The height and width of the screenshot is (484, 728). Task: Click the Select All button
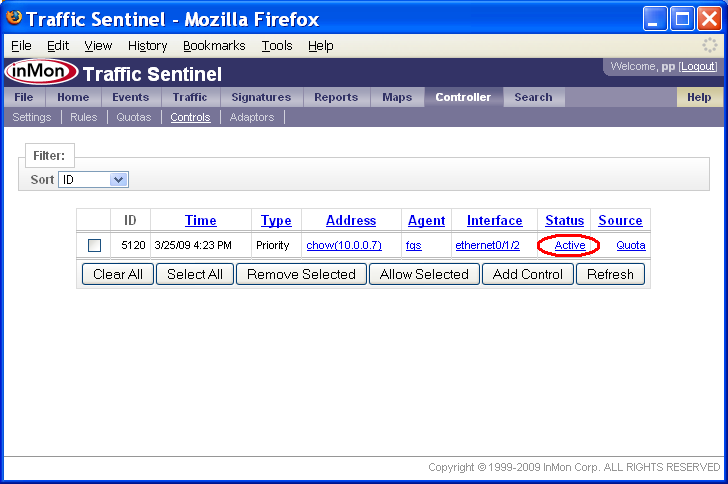click(195, 274)
